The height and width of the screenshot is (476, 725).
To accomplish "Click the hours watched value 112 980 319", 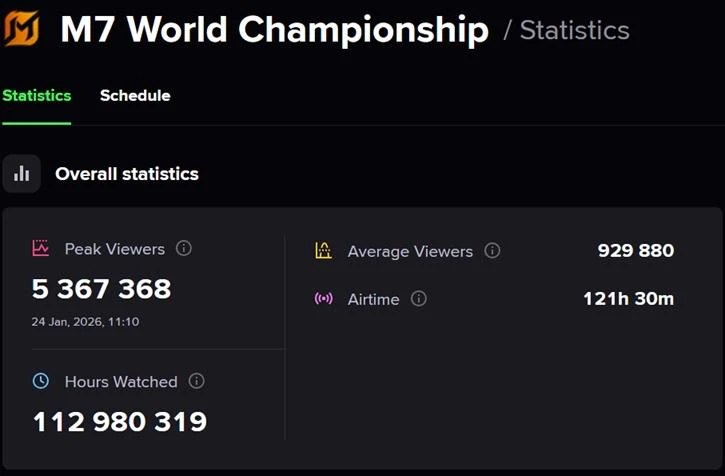I will (120, 421).
